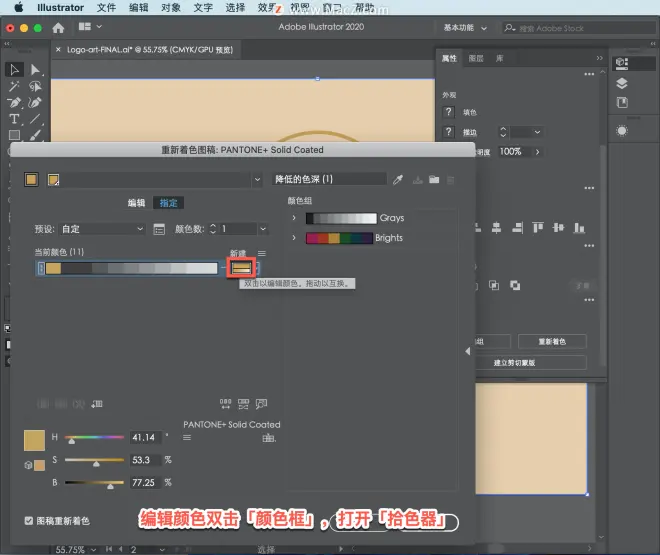
Task: Collapse the color group storage arrow
Action: [468, 351]
